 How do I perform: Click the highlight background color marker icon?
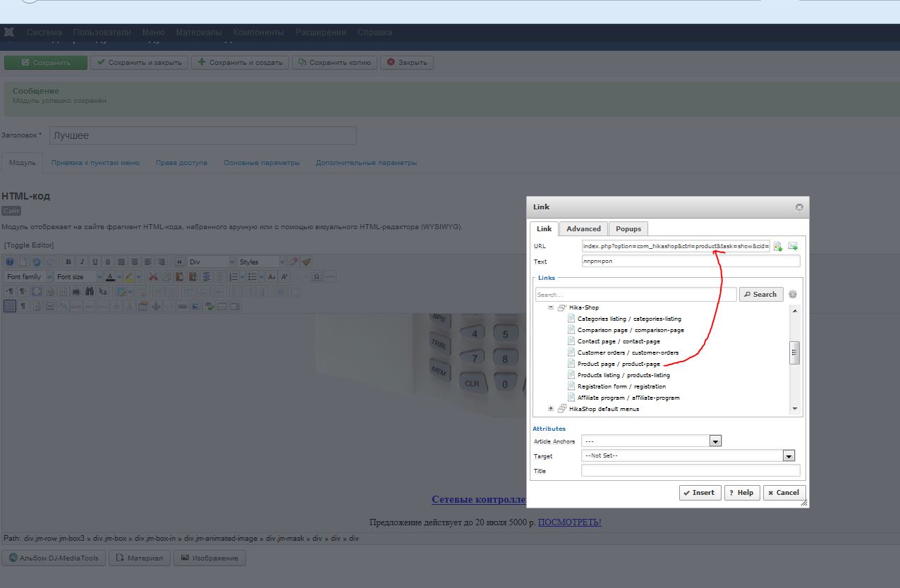[129, 277]
